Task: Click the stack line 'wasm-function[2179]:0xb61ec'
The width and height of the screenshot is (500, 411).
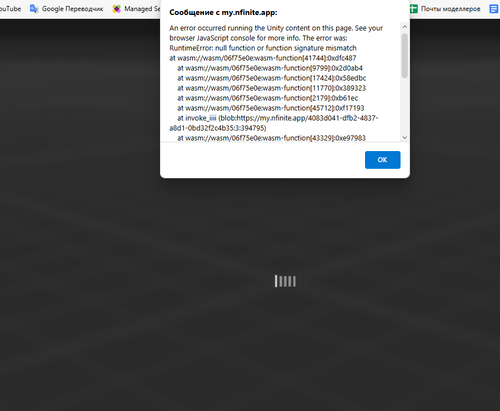Action: pos(268,98)
